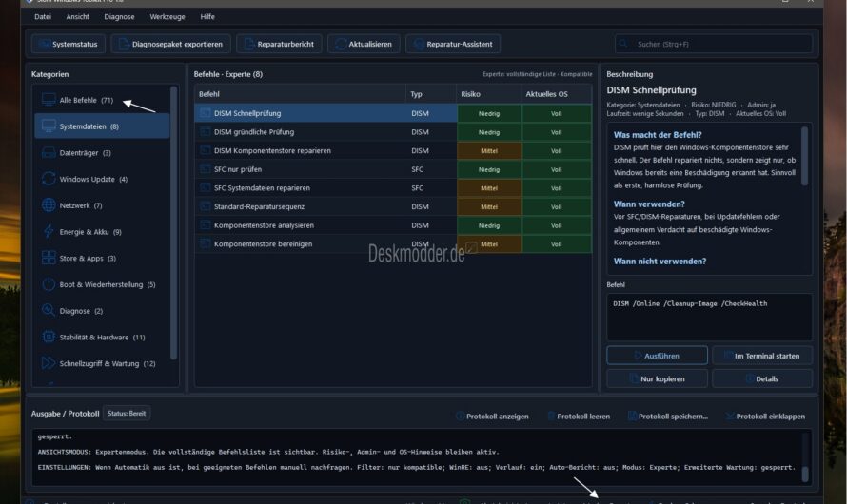Click Protokoll speichern...

pos(668,417)
